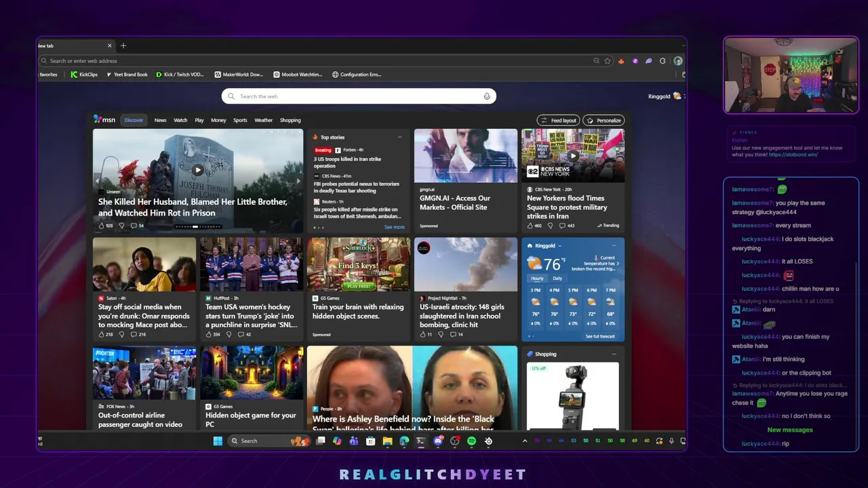Open the Moobot Watchtime bookmark

click(x=298, y=75)
